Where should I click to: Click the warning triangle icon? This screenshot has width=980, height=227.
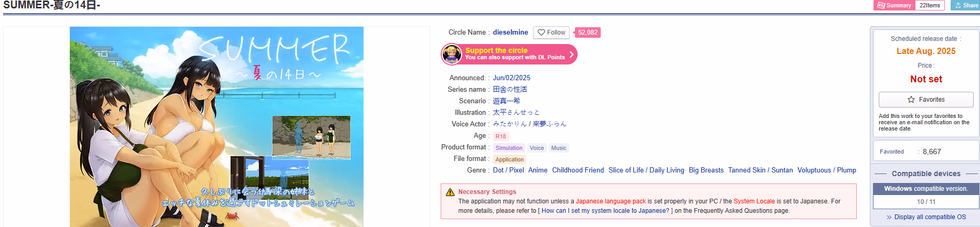pyautogui.click(x=450, y=192)
